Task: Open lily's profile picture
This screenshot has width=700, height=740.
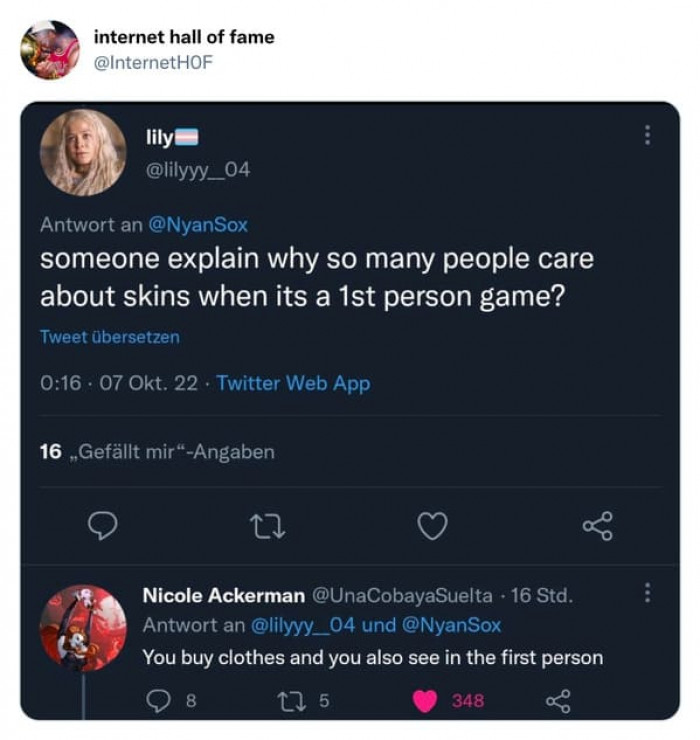Action: 83,152
